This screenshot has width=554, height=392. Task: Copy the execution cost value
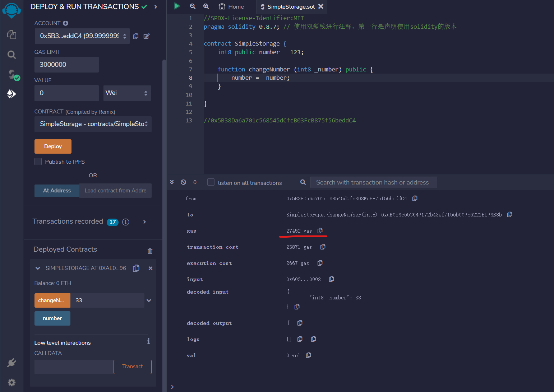point(320,263)
